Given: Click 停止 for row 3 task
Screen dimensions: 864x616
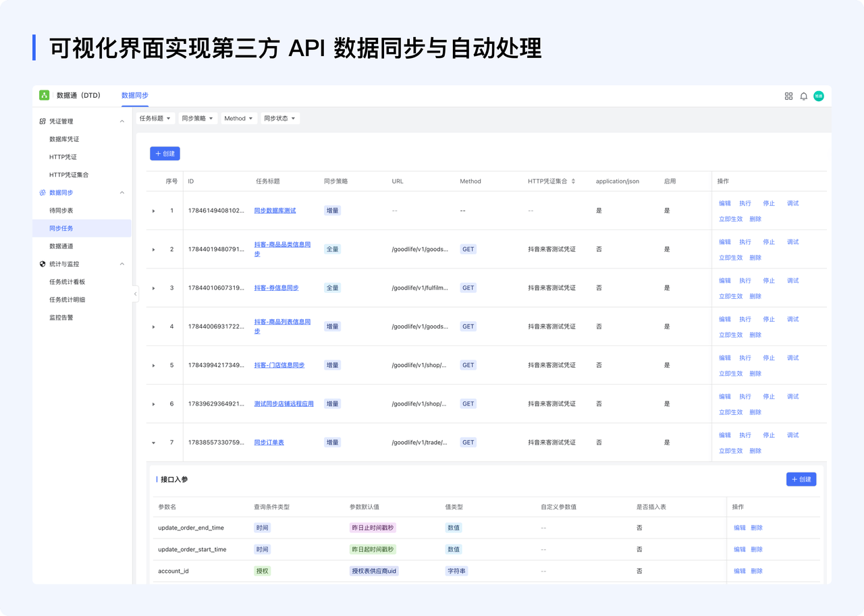Looking at the screenshot, I should point(769,281).
